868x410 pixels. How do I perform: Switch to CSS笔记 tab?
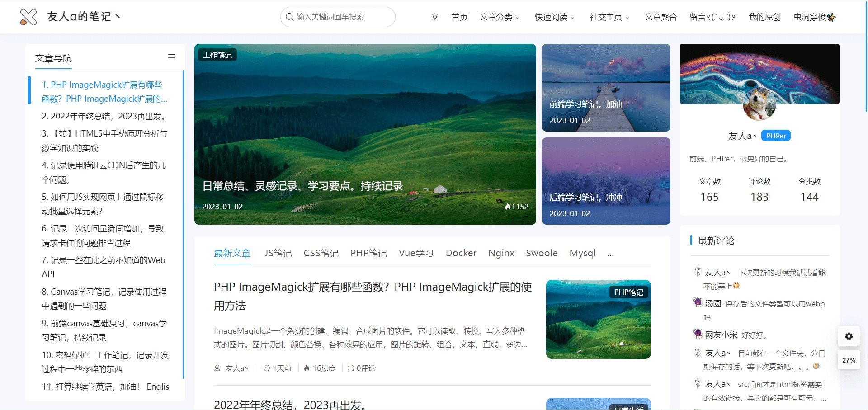(321, 253)
